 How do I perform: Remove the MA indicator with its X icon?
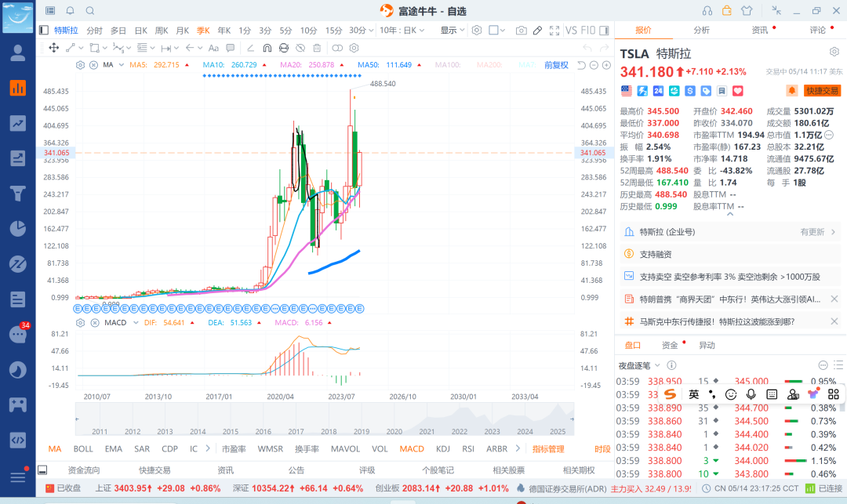pos(93,65)
